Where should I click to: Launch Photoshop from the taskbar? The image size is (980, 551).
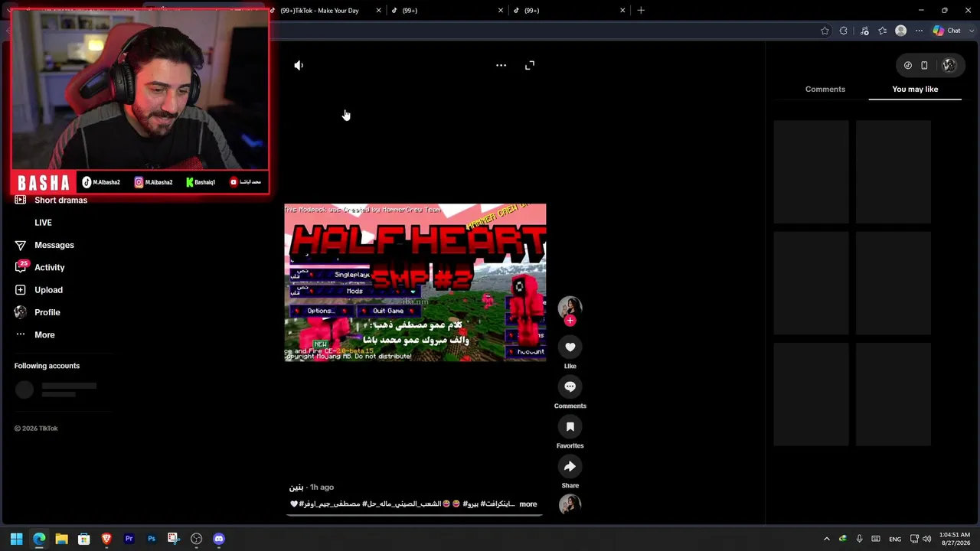pyautogui.click(x=152, y=539)
